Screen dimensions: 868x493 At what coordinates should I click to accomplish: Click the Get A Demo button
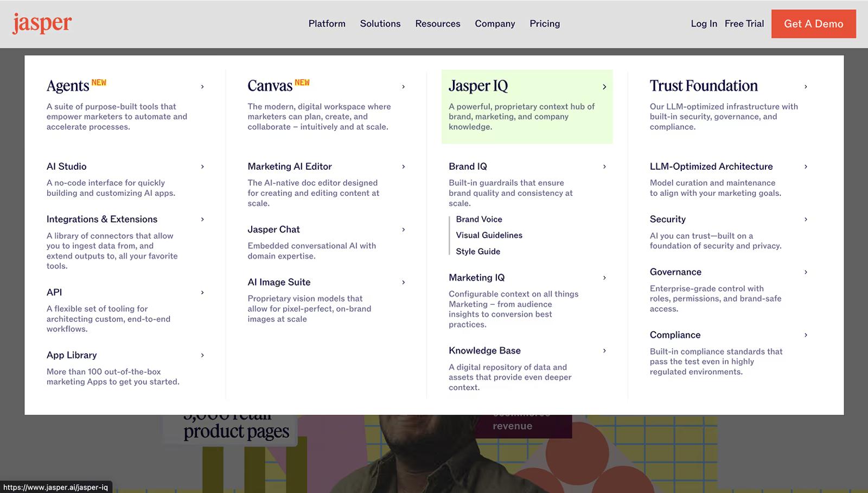tap(814, 24)
